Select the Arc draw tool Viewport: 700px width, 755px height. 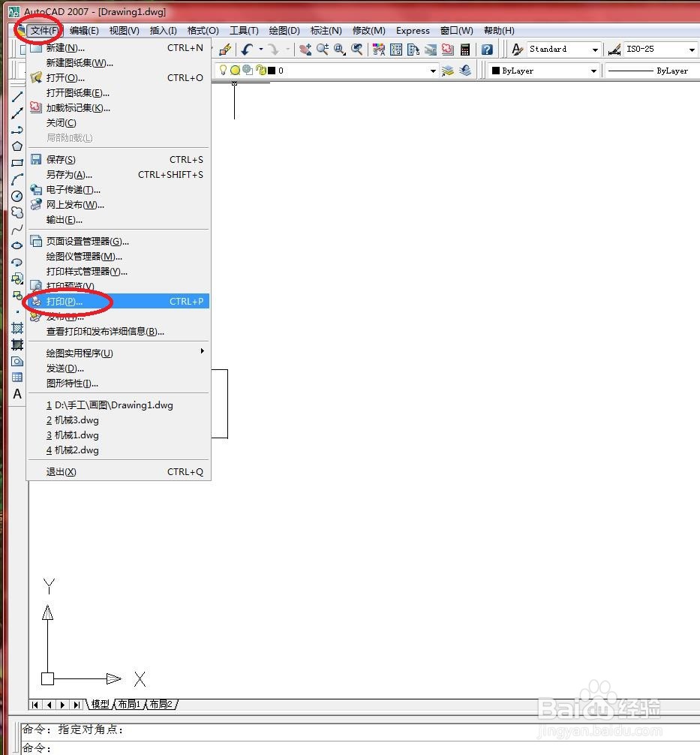tap(17, 179)
